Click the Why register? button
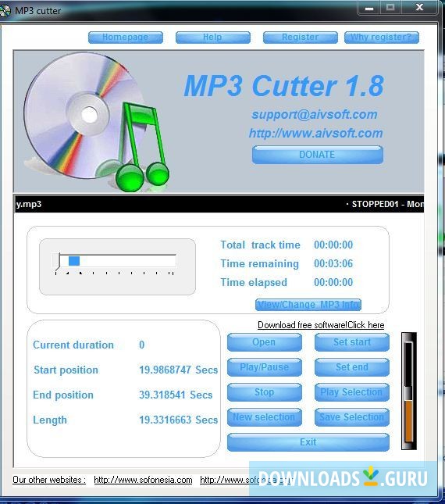 pyautogui.click(x=382, y=38)
